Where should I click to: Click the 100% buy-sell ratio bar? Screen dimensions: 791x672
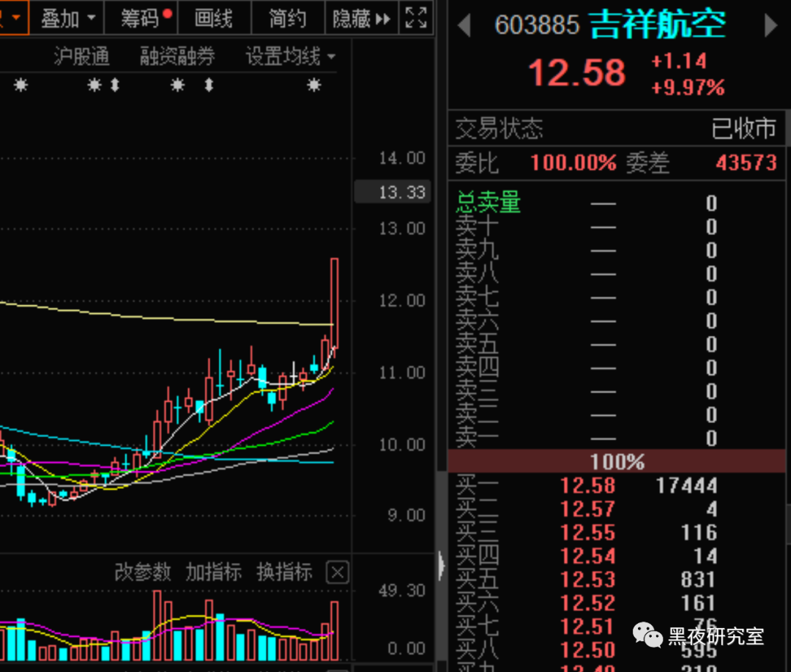(x=616, y=461)
